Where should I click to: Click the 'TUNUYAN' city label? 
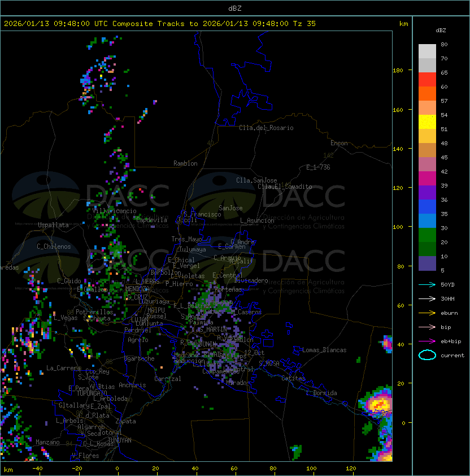(x=120, y=440)
